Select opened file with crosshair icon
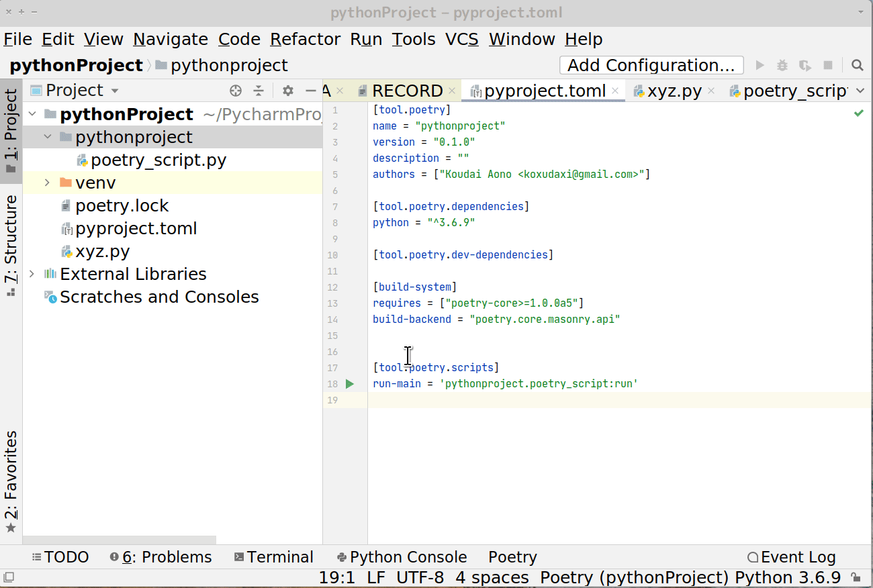873x588 pixels. tap(235, 90)
